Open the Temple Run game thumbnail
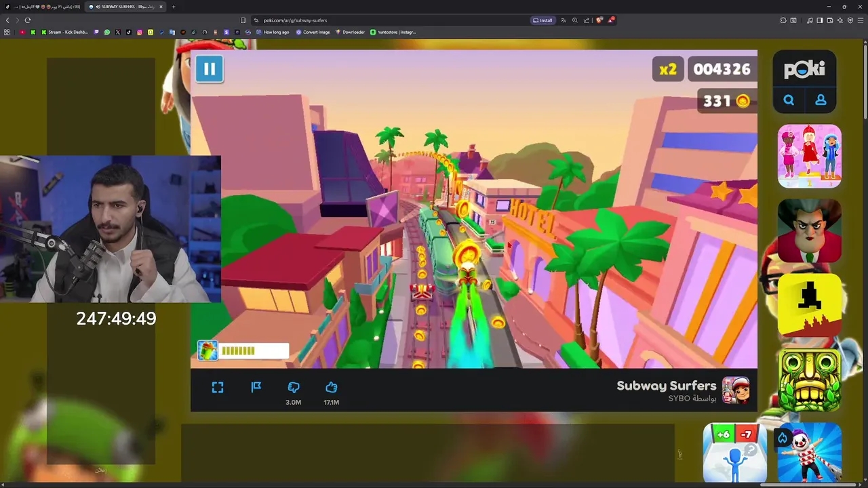868x488 pixels. click(810, 380)
